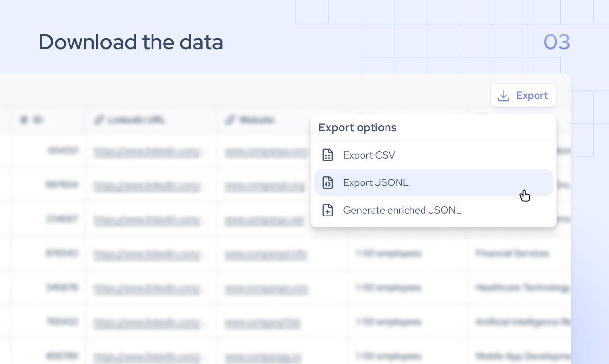Click the CSV file icon next to Export CSV
The height and width of the screenshot is (364, 609).
[x=328, y=155]
